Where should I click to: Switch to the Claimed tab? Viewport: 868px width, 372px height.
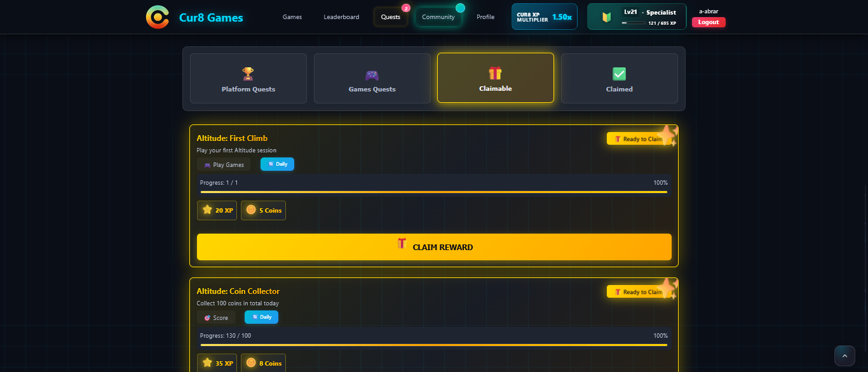(620, 78)
